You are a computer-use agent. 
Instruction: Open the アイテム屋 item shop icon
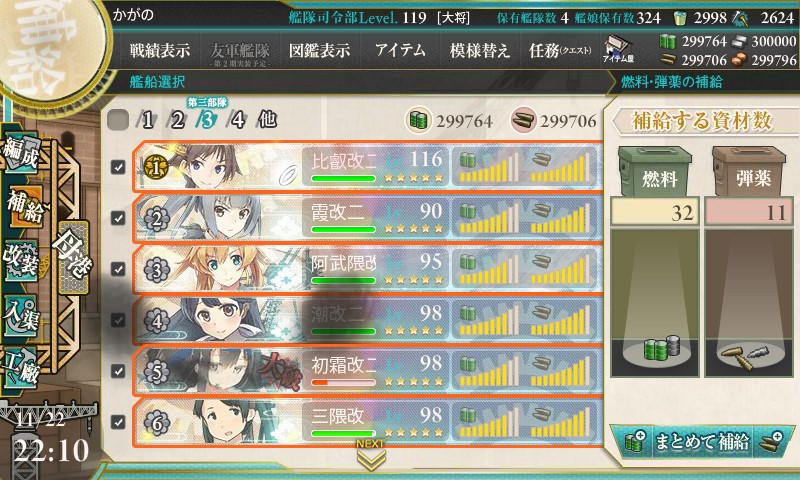tap(618, 49)
